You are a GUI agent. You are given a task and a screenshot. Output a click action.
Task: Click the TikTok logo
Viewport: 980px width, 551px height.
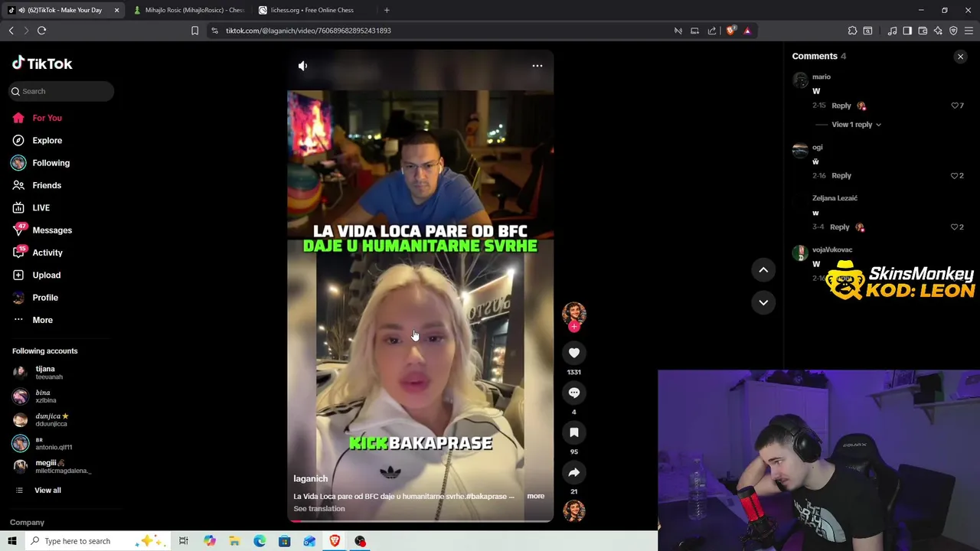[42, 64]
